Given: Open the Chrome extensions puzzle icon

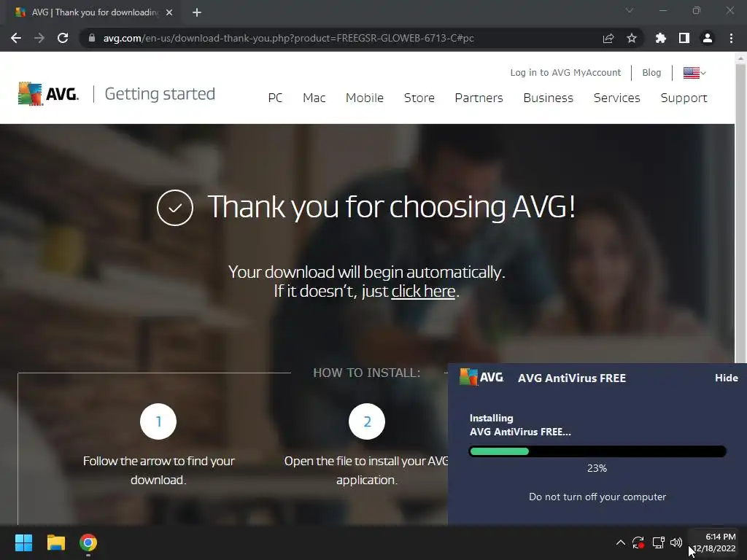Looking at the screenshot, I should click(x=660, y=38).
